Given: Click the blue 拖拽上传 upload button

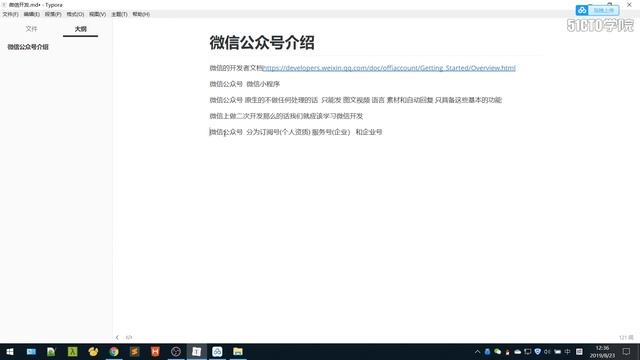Looking at the screenshot, I should click(x=603, y=10).
